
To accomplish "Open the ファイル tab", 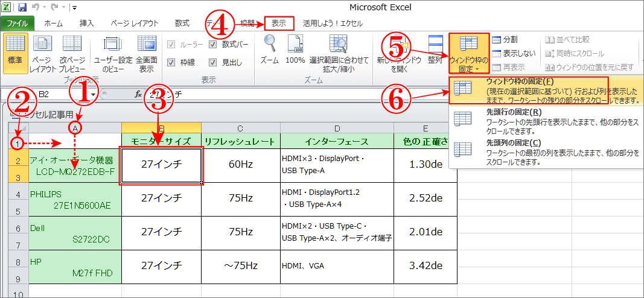I will pyautogui.click(x=18, y=24).
